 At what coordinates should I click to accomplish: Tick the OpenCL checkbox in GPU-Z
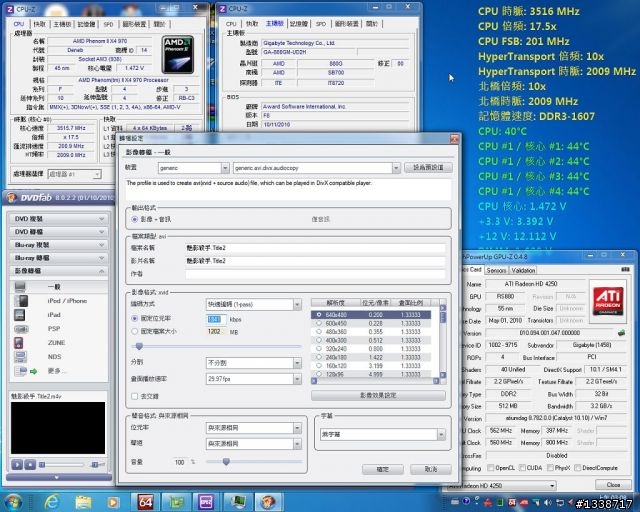(x=491, y=467)
